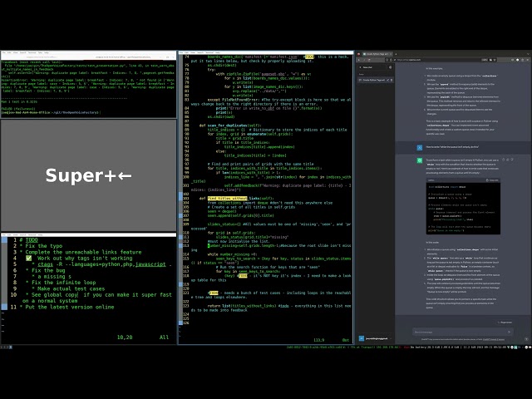The width and height of the screenshot is (532, 399).
Task: Click the New chat button in ChatGPT sidebar
Action: 371,67
